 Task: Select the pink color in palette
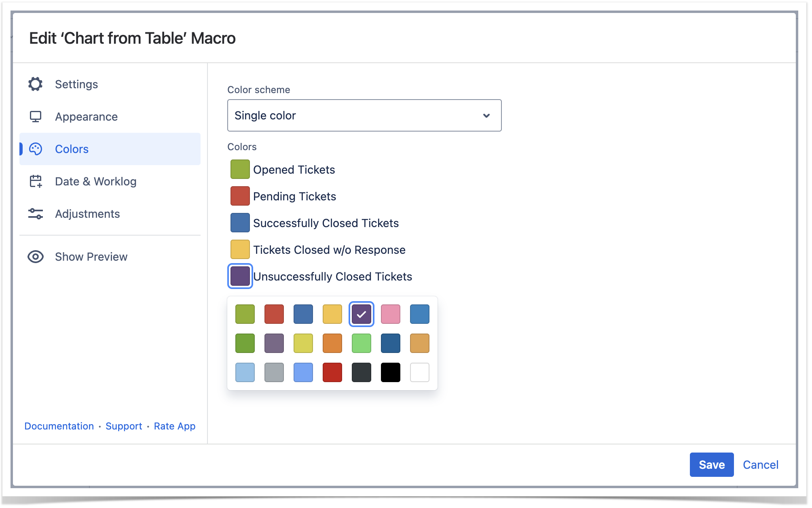click(390, 314)
